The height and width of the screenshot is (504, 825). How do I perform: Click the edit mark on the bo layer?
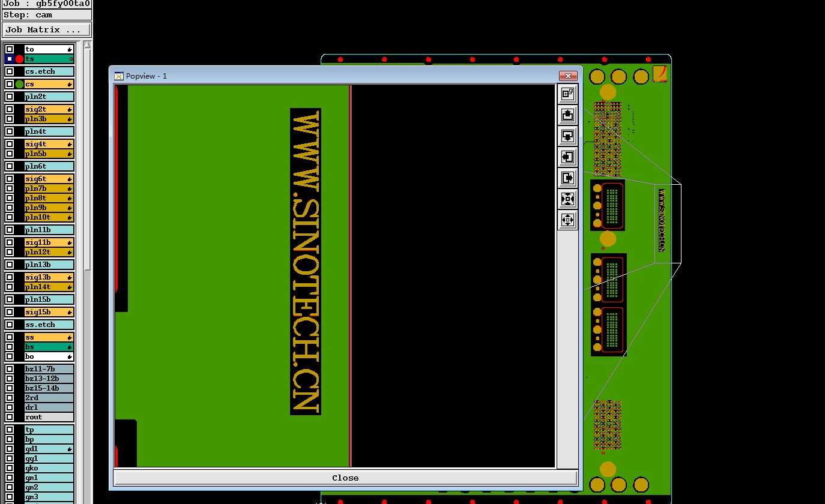pos(70,356)
